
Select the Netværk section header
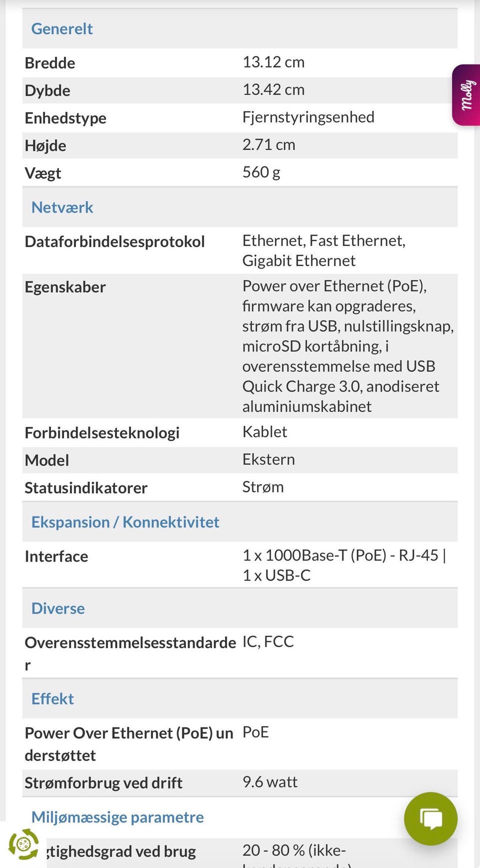[x=62, y=207]
